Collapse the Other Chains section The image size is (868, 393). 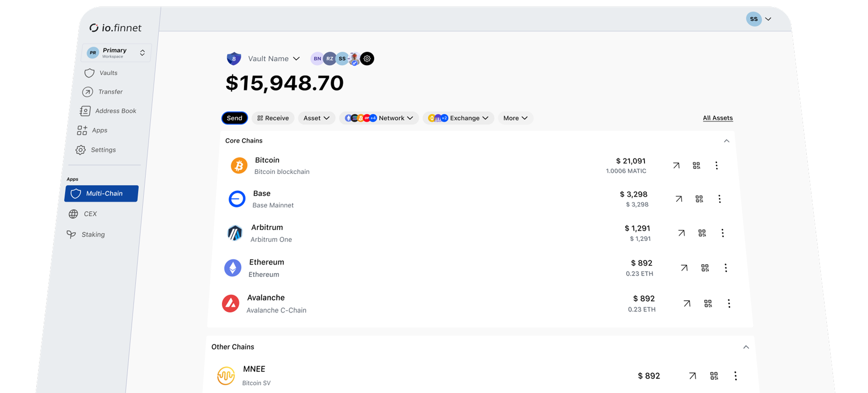pyautogui.click(x=746, y=347)
